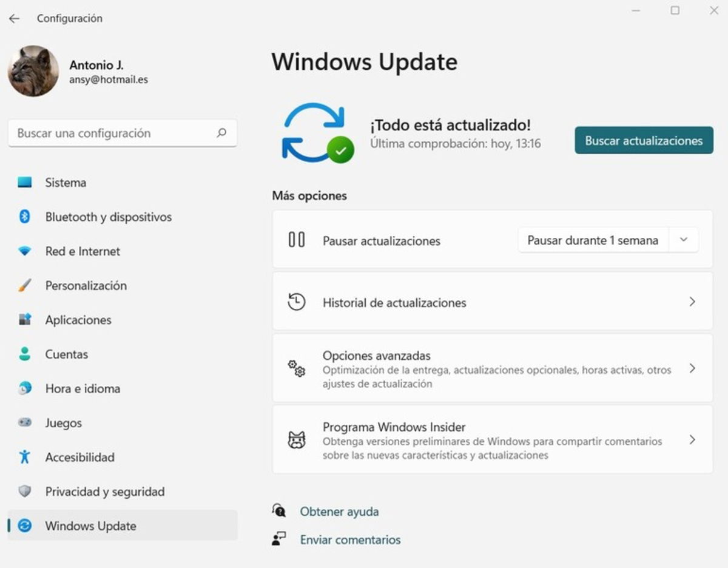The width and height of the screenshot is (728, 568).
Task: Open Historial de actualizaciones
Action: [x=493, y=302]
